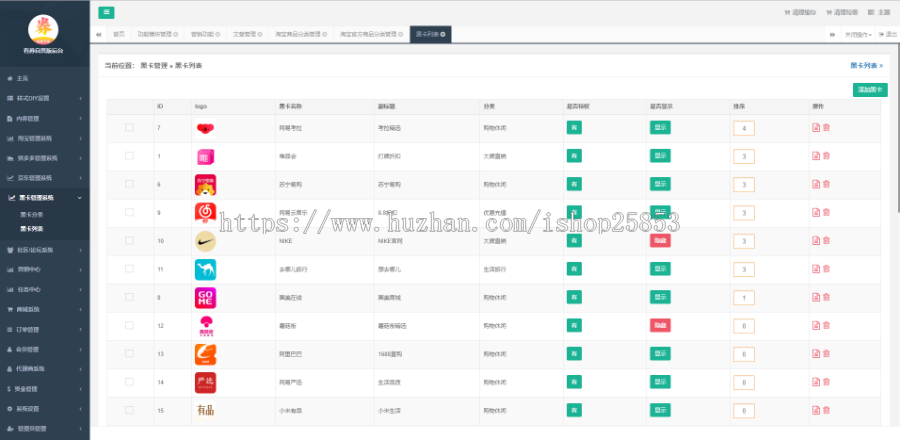Viewport: 900px width, 440px height.
Task: Tick the checkbox for ID 14 row
Action: pos(129,383)
